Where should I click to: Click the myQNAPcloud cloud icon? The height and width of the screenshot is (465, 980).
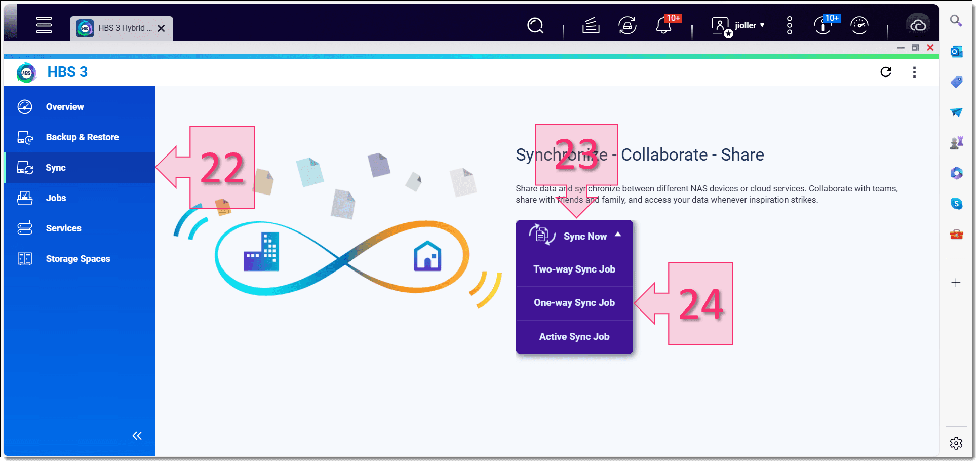(918, 25)
